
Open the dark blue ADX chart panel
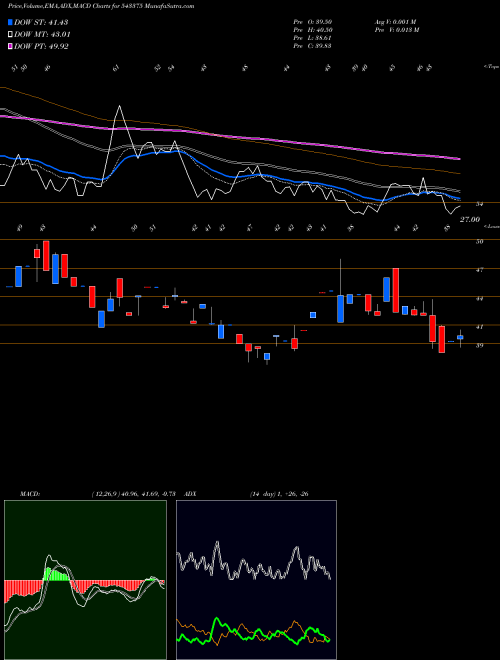tap(256, 580)
